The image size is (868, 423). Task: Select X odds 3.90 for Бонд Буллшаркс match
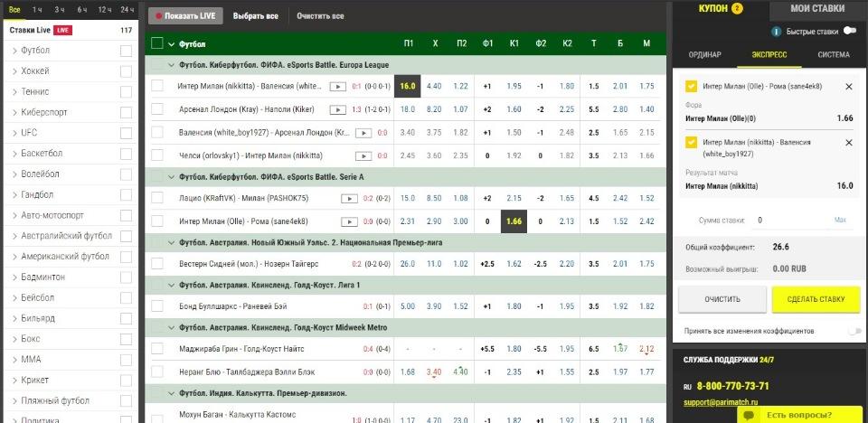pos(435,306)
